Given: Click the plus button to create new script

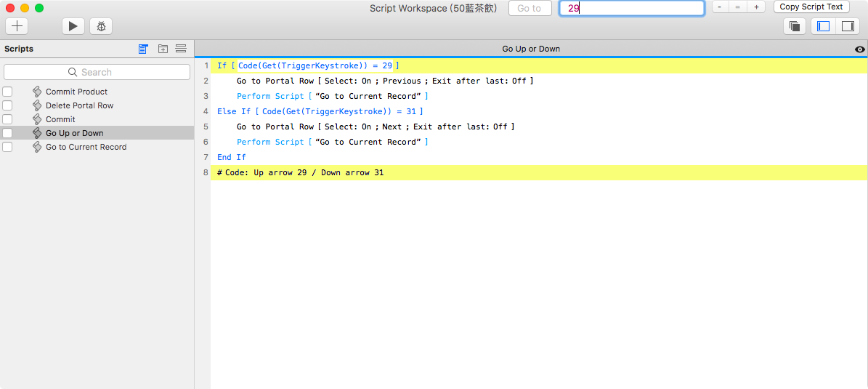Looking at the screenshot, I should (x=17, y=26).
